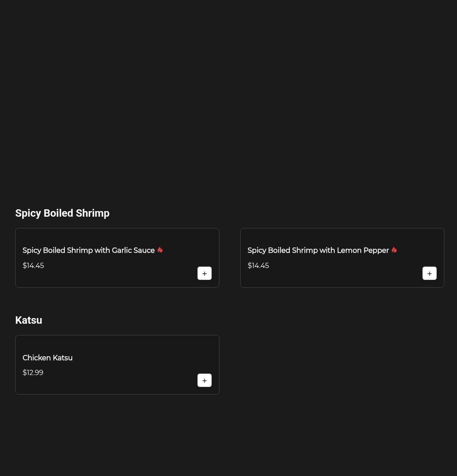Click the $12.99 price of Chicken Katsu
457x476 pixels.
pyautogui.click(x=33, y=372)
